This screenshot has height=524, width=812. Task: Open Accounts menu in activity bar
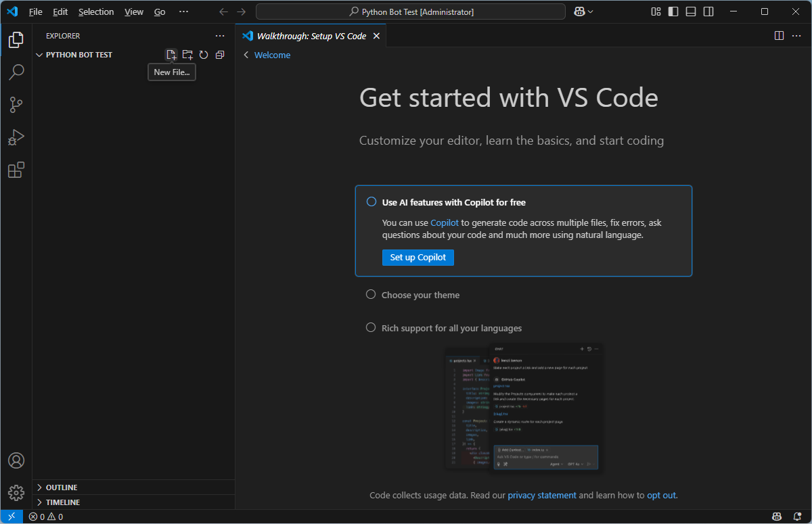tap(16, 460)
